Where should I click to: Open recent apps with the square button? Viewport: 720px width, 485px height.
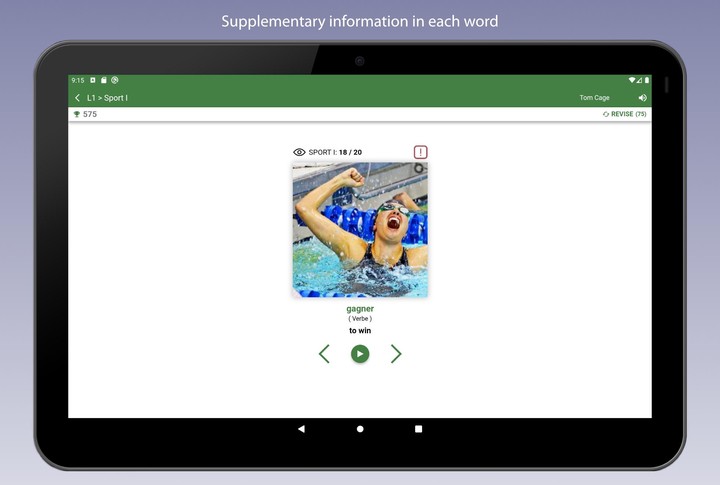418,429
